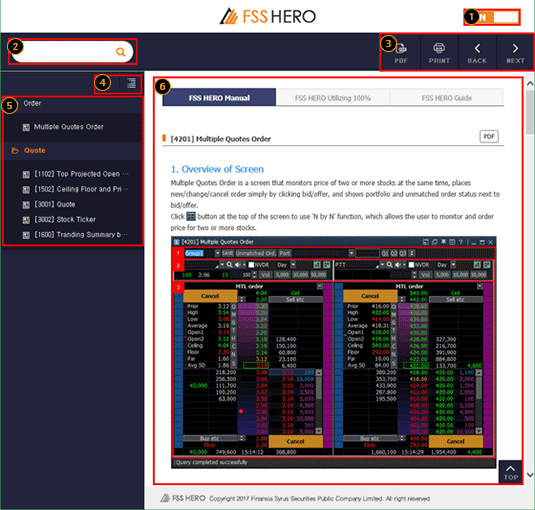Open [1600] Tranding Summary topic
Image resolution: width=535 pixels, height=510 pixels.
pos(75,235)
